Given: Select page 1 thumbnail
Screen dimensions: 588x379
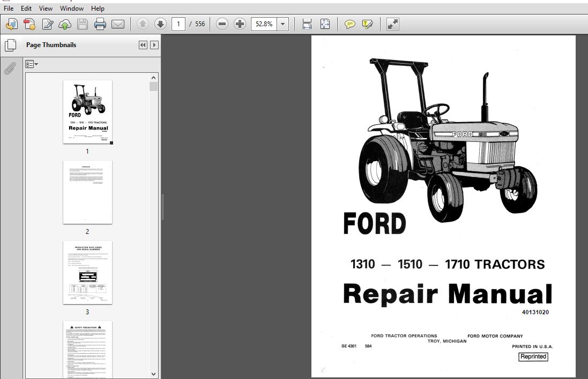Looking at the screenshot, I should (x=88, y=112).
